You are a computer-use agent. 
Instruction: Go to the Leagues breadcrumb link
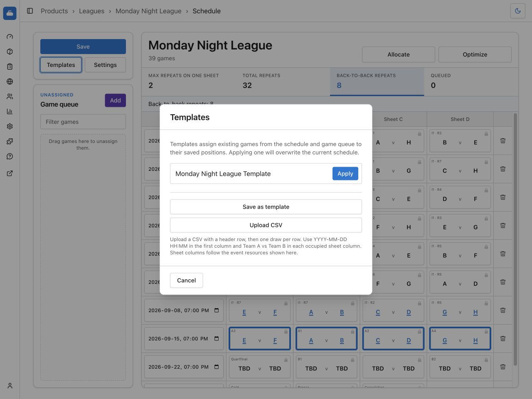(92, 11)
